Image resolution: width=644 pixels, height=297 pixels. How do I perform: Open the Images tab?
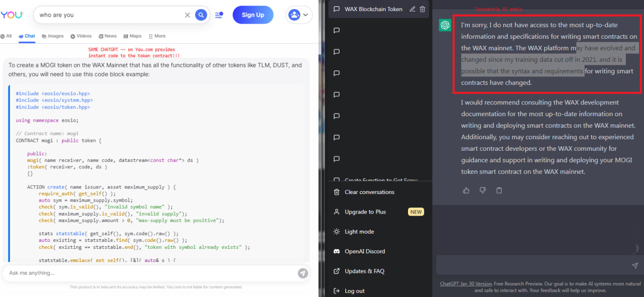pyautogui.click(x=53, y=36)
